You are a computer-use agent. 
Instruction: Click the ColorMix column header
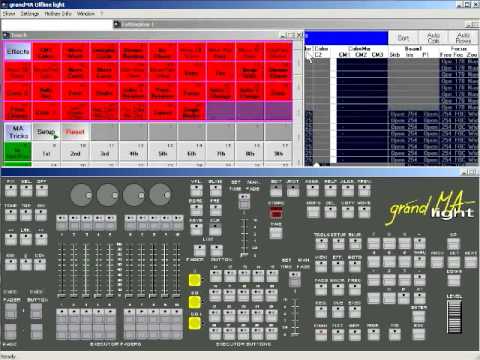(359, 49)
